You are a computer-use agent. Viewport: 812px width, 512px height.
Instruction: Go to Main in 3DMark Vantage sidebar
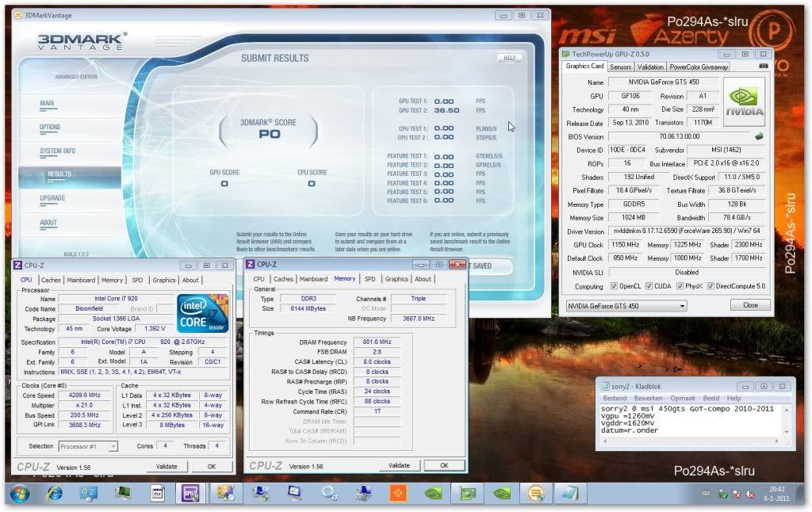pyautogui.click(x=47, y=104)
